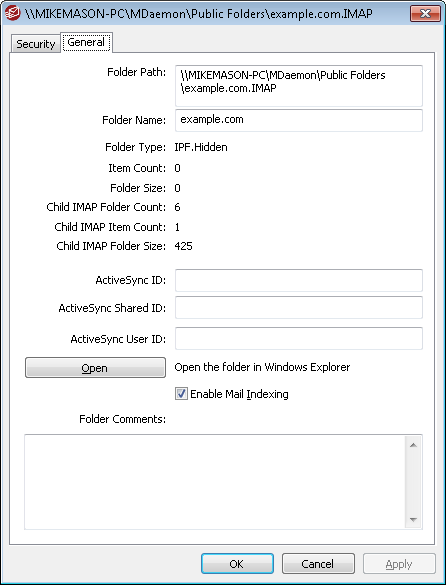The image size is (446, 585).
Task: Click the ActiveSync ID input field
Action: pos(299,280)
